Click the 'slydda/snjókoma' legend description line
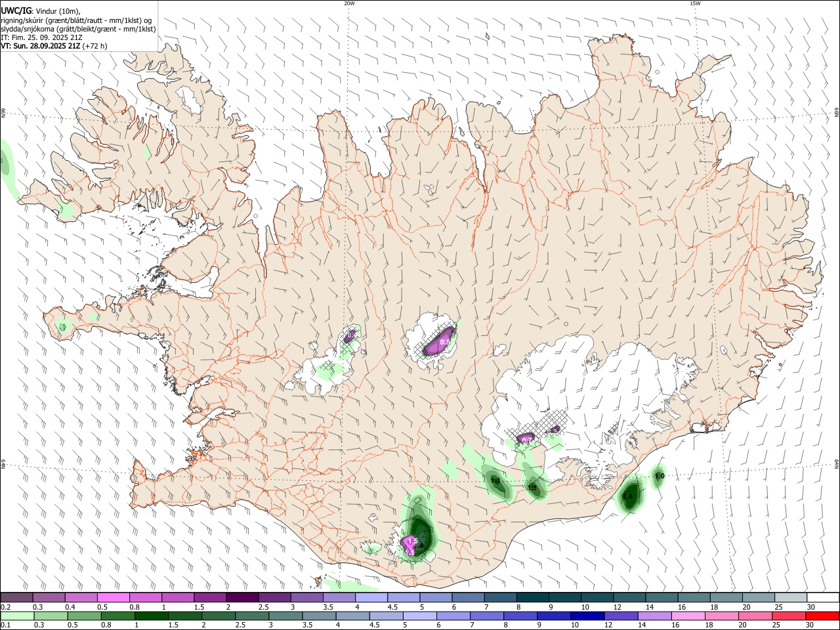Screen dimensions: 840x630 click(x=78, y=29)
